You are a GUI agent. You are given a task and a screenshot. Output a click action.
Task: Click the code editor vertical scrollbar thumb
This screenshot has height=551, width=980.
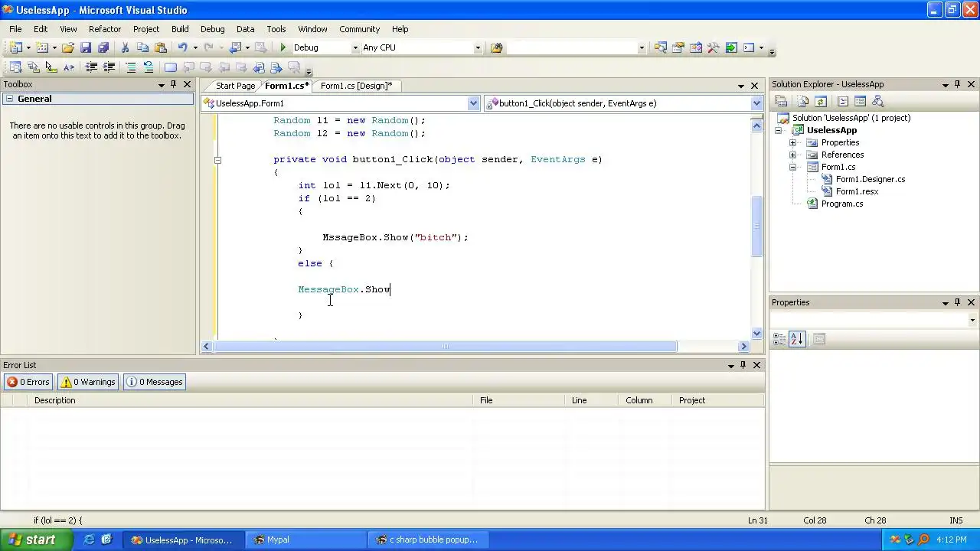[x=757, y=227]
